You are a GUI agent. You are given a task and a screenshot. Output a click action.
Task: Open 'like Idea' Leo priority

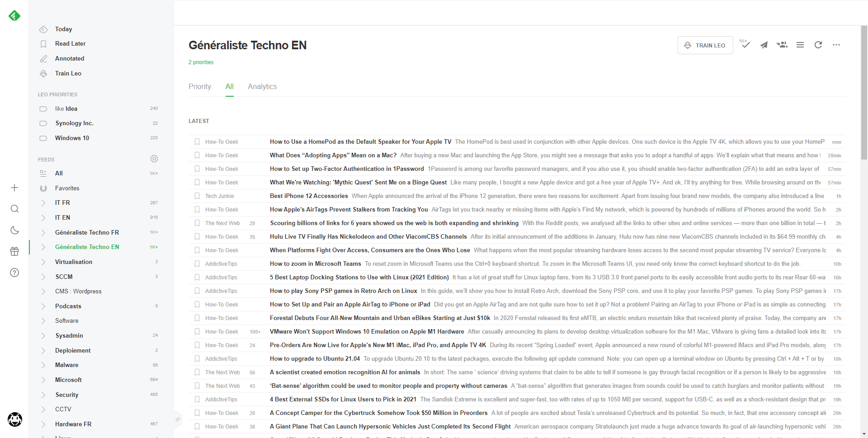click(x=66, y=108)
